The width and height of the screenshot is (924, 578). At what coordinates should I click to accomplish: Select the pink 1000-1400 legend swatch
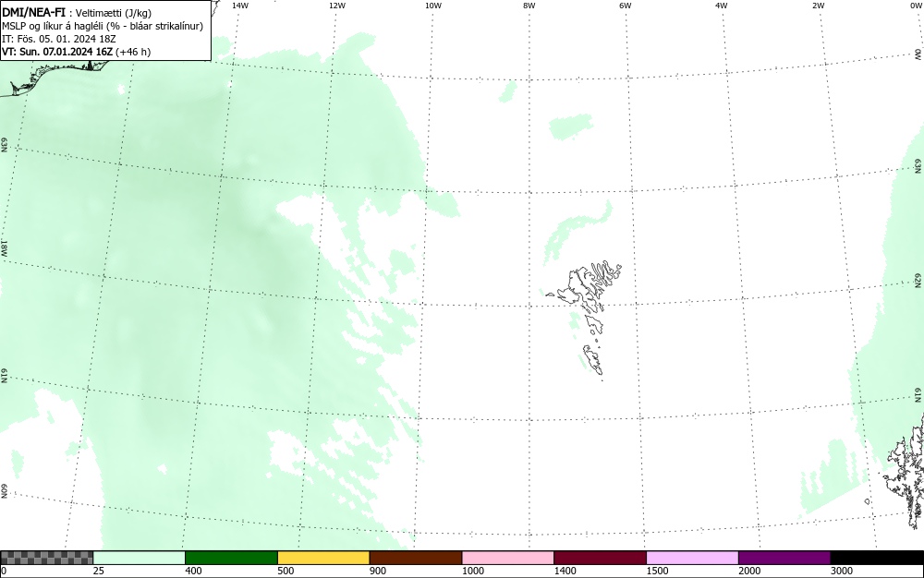[508, 558]
